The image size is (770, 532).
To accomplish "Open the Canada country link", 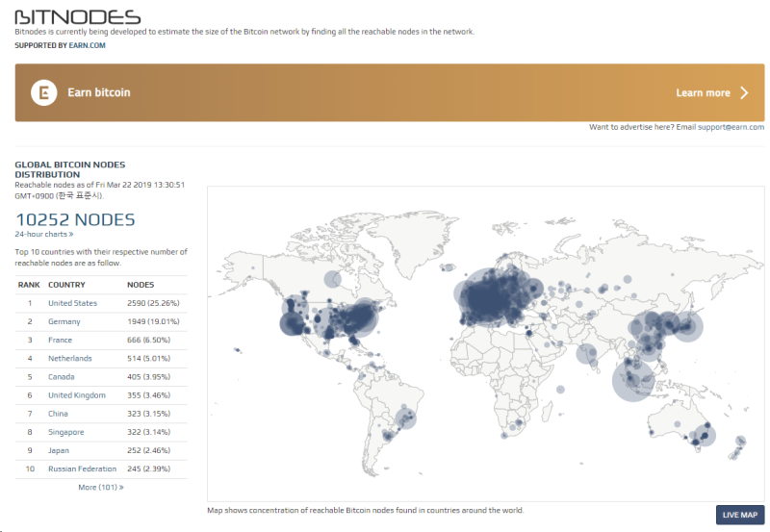I will (61, 377).
